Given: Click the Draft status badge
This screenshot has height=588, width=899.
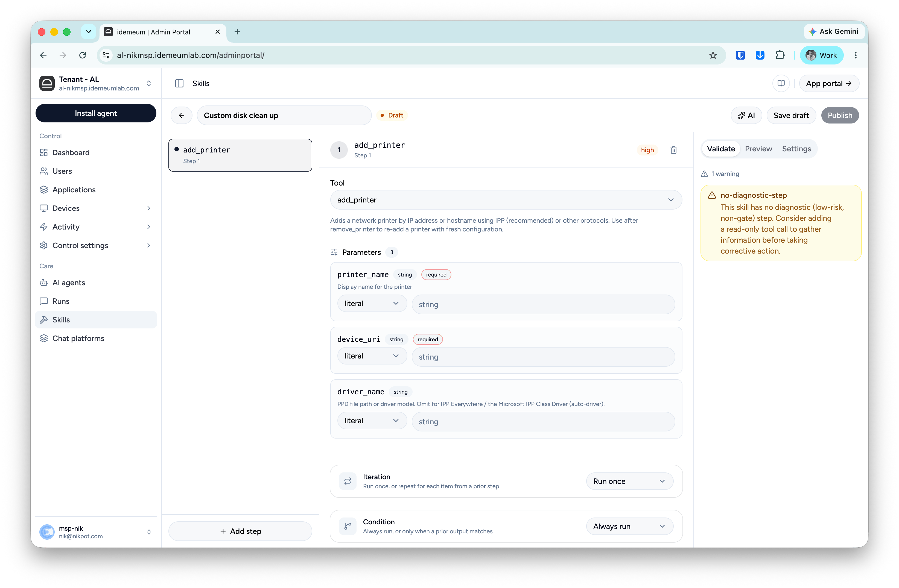Looking at the screenshot, I should [392, 116].
